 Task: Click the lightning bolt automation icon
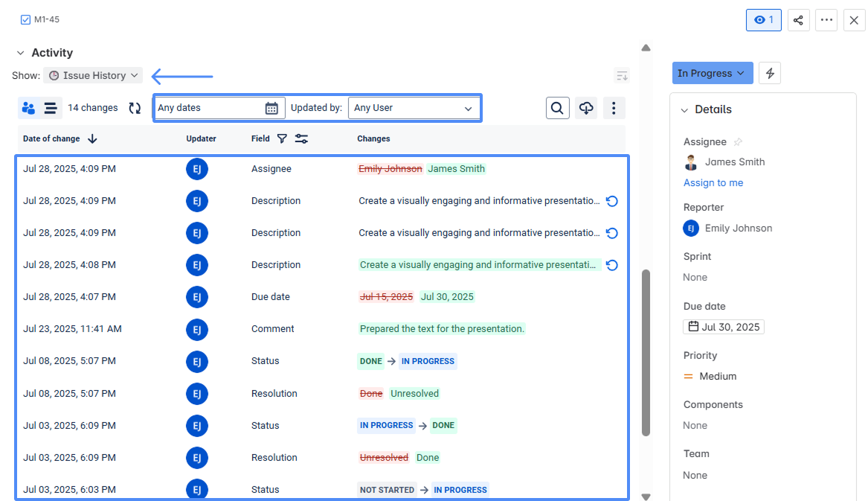point(770,73)
